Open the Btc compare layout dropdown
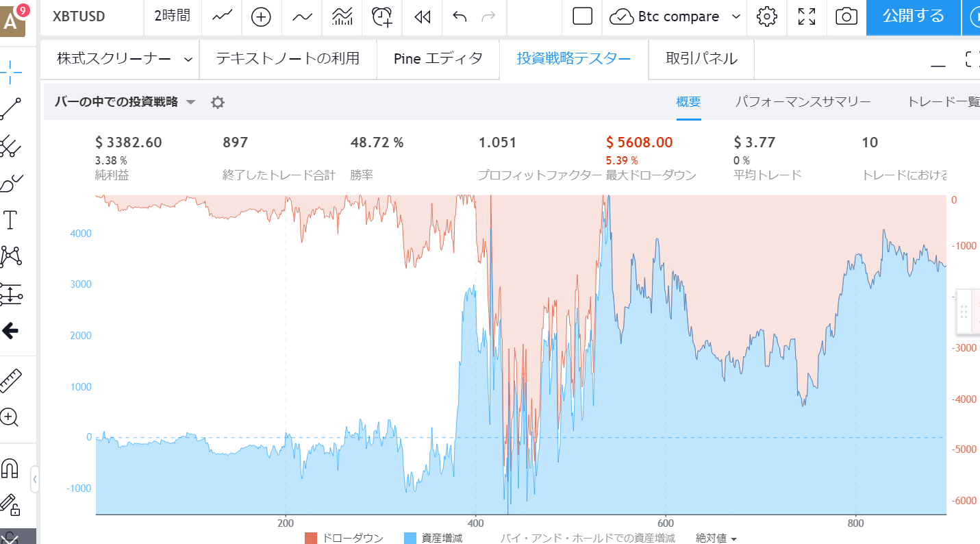This screenshot has width=980, height=544. (736, 17)
